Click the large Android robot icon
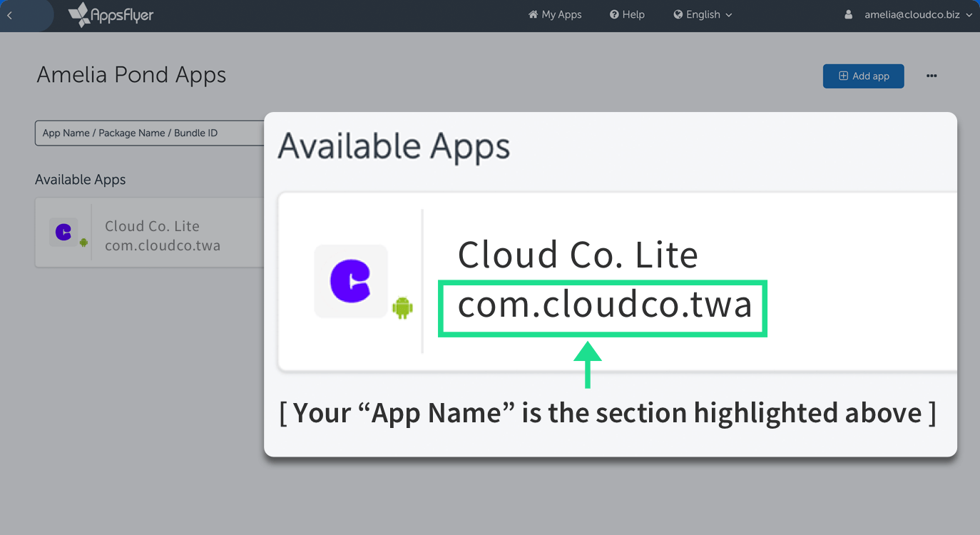This screenshot has height=535, width=980. 402,308
